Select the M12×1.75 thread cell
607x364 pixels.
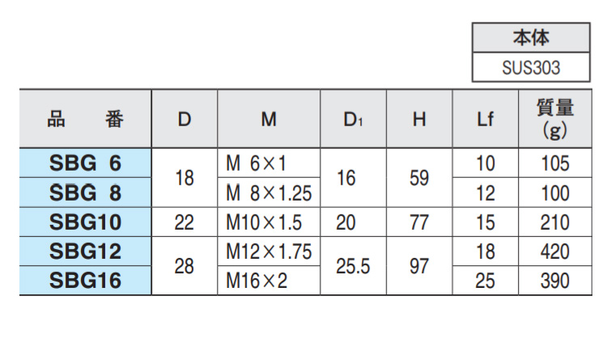point(269,252)
